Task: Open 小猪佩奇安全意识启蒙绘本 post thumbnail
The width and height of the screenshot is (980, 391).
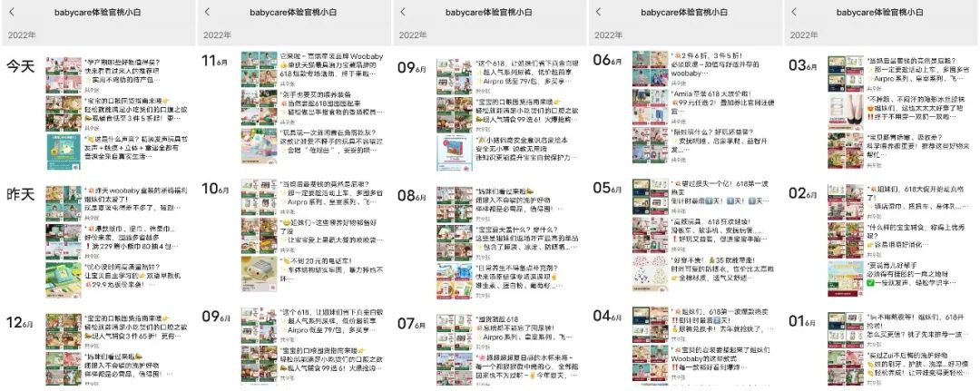Action: [x=453, y=147]
